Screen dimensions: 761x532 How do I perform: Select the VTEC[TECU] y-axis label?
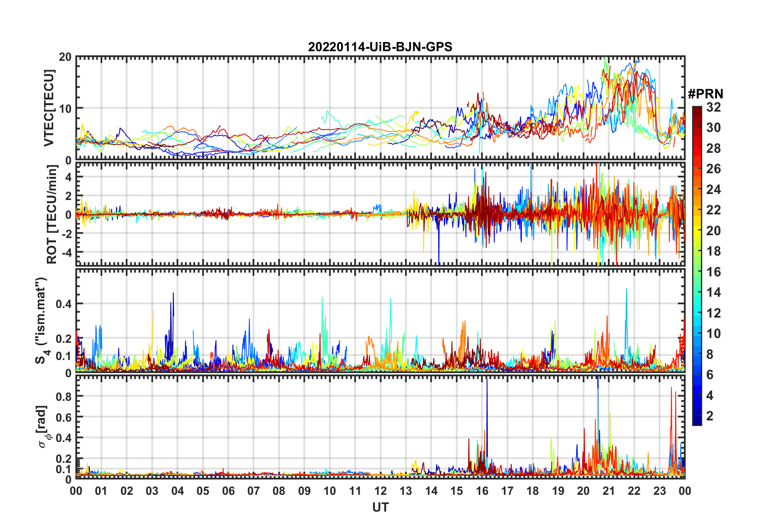click(49, 108)
